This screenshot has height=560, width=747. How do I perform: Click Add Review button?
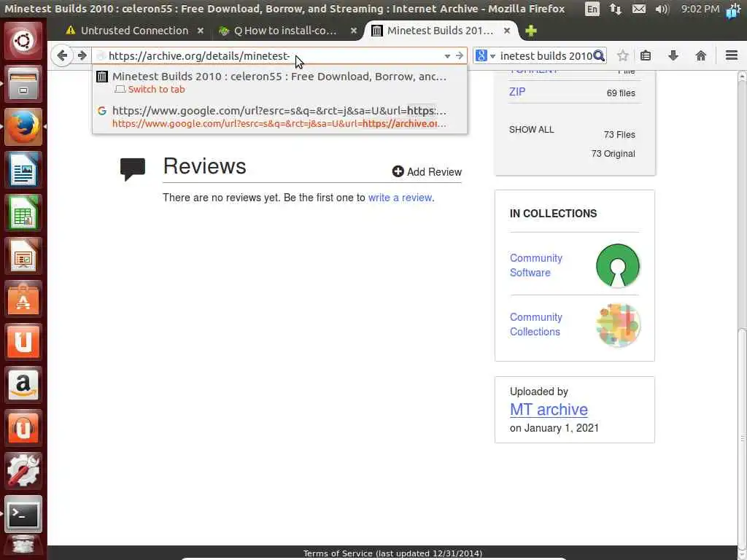click(x=427, y=172)
